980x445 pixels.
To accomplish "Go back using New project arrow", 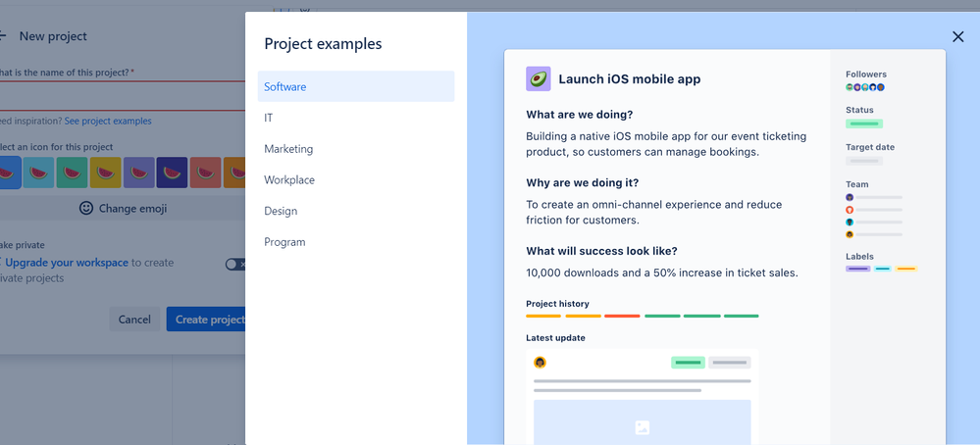I will tap(3, 36).
